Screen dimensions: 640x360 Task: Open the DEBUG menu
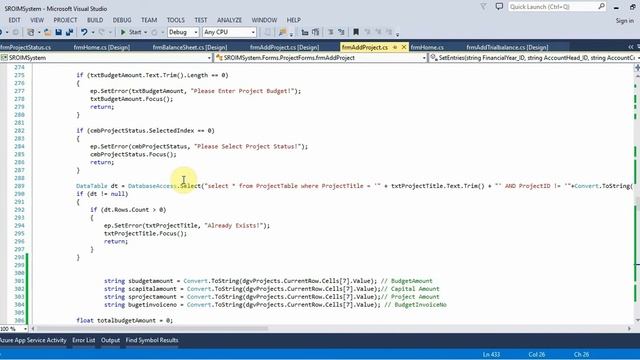click(x=122, y=20)
